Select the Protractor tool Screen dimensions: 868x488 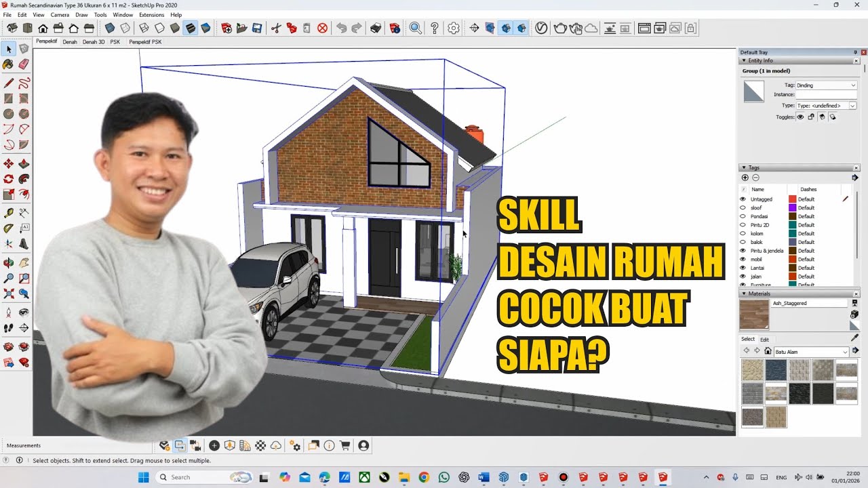[9, 228]
